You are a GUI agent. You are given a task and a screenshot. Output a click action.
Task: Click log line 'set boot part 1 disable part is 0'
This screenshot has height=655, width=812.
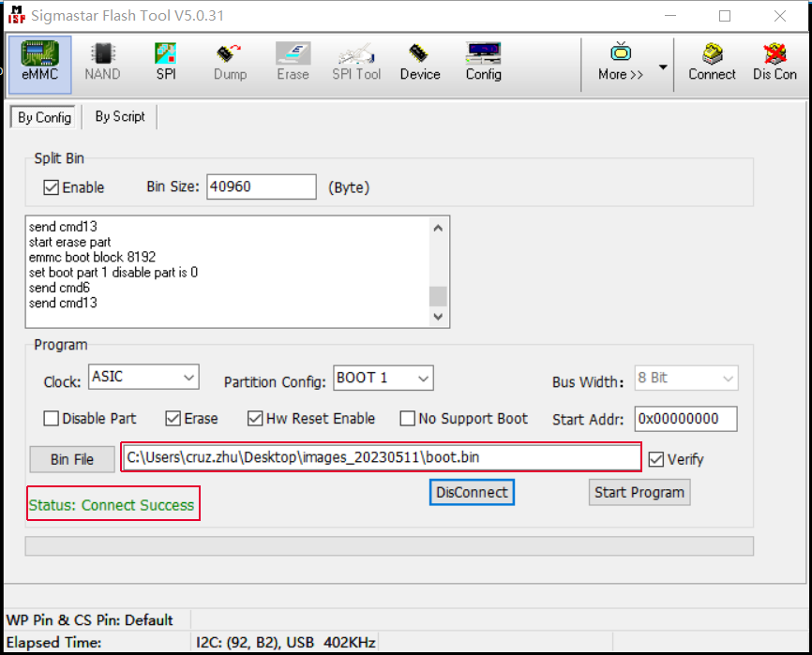113,273
